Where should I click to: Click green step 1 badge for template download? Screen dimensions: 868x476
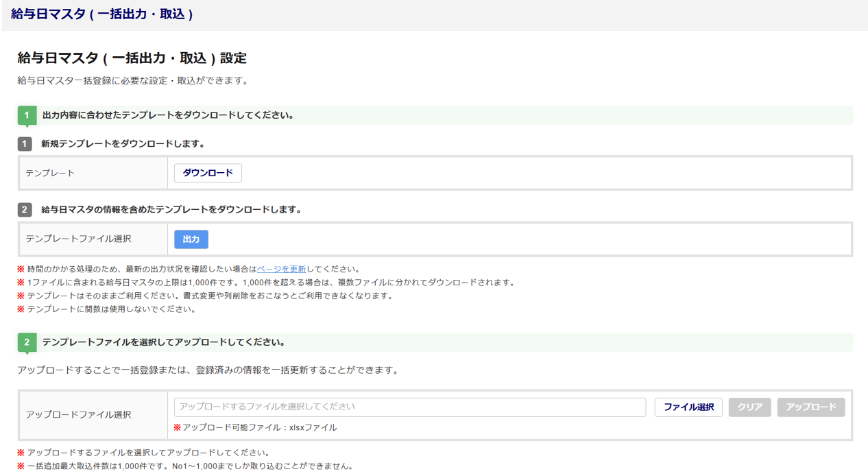click(27, 115)
